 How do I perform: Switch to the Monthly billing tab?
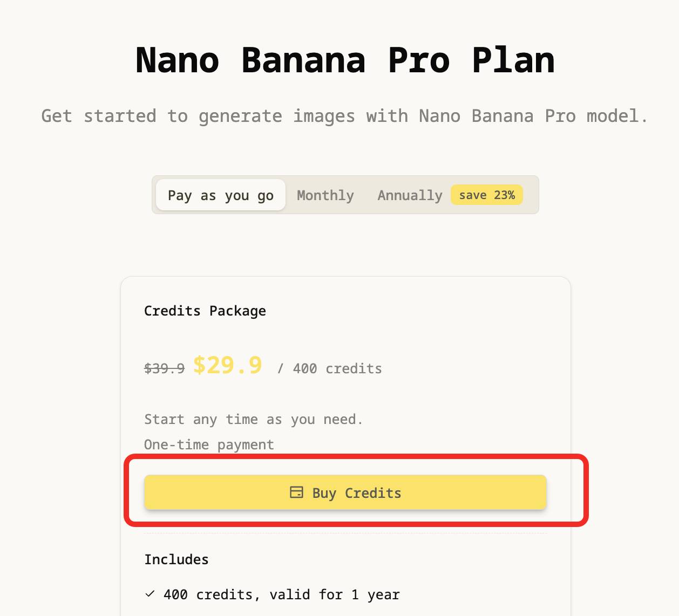coord(325,195)
